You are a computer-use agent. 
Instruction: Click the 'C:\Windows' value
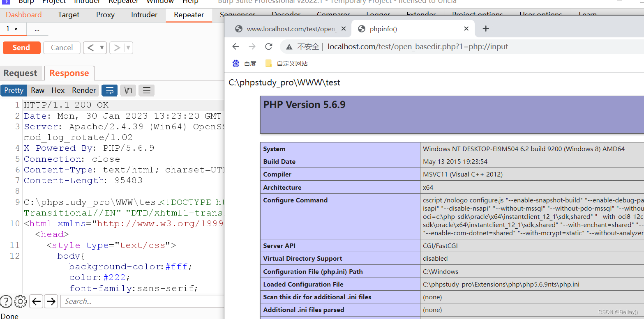pyautogui.click(x=441, y=272)
